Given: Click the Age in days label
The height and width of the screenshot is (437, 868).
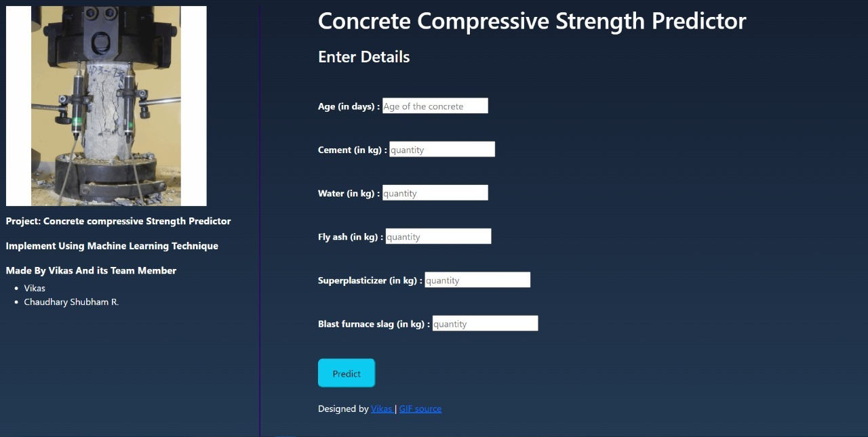Looking at the screenshot, I should coord(348,106).
